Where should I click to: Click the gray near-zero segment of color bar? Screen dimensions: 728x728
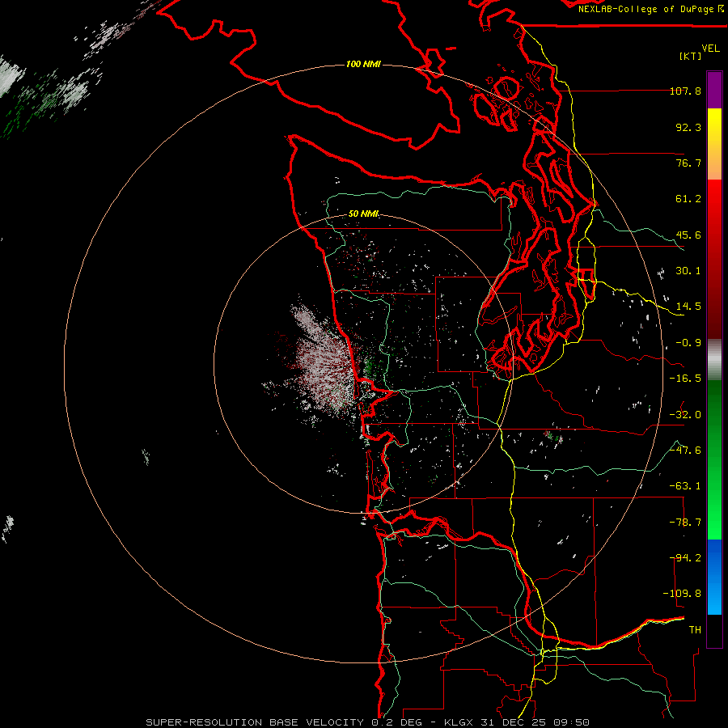(714, 360)
